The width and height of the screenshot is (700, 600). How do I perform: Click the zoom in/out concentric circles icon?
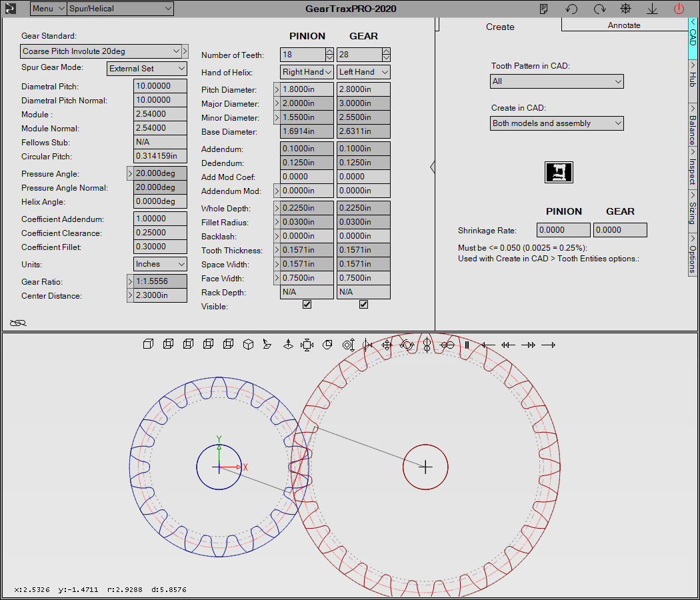(348, 345)
